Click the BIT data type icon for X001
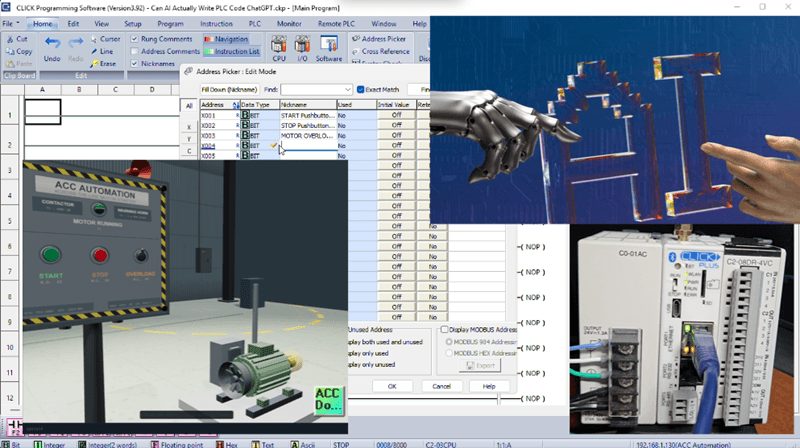Screen dimensions: 800x448 tap(245, 115)
